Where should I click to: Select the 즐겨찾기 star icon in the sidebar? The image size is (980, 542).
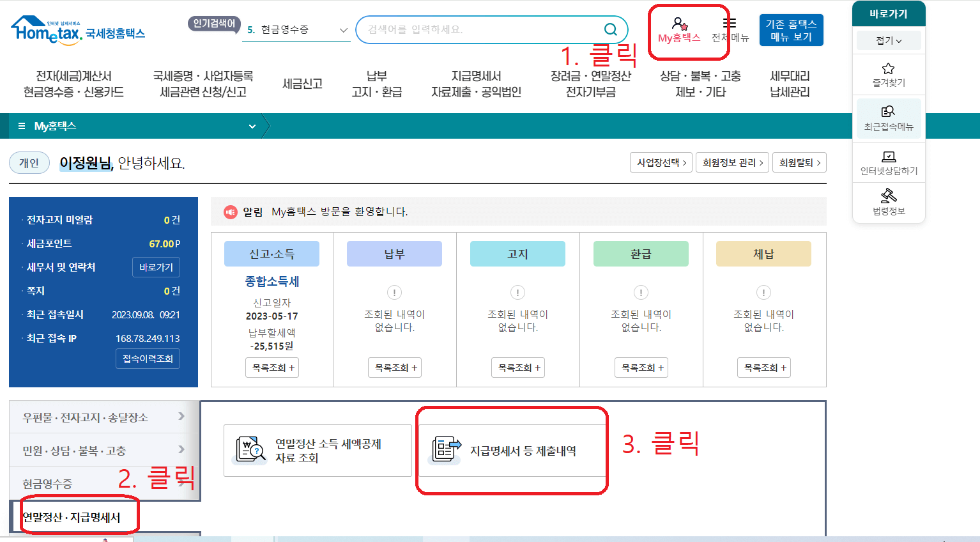tap(888, 68)
